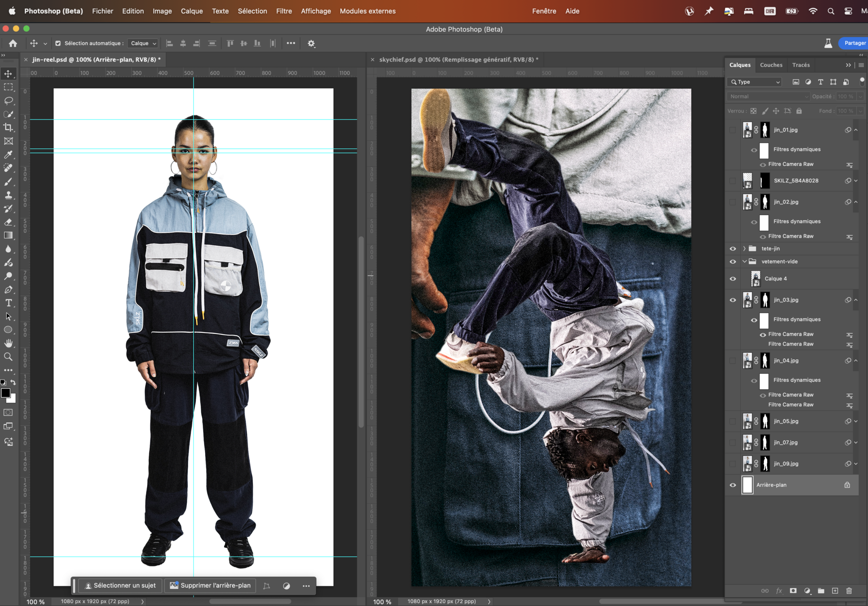
Task: Select the Clone Stamp tool
Action: coord(8,195)
